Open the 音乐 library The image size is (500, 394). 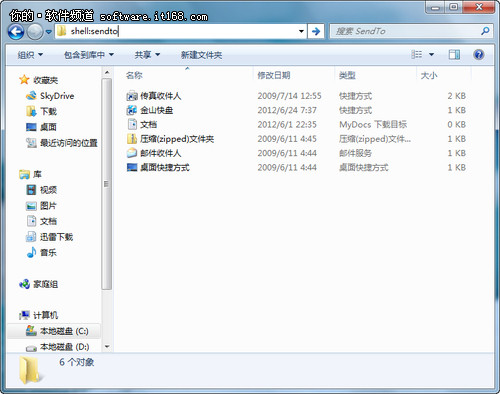41,253
